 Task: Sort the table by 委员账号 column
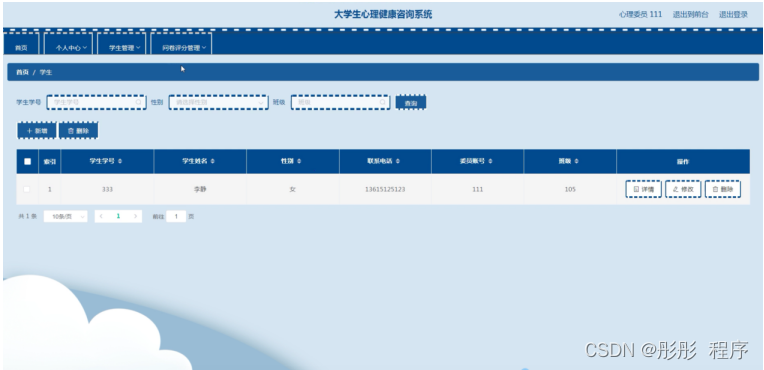[x=491, y=161]
